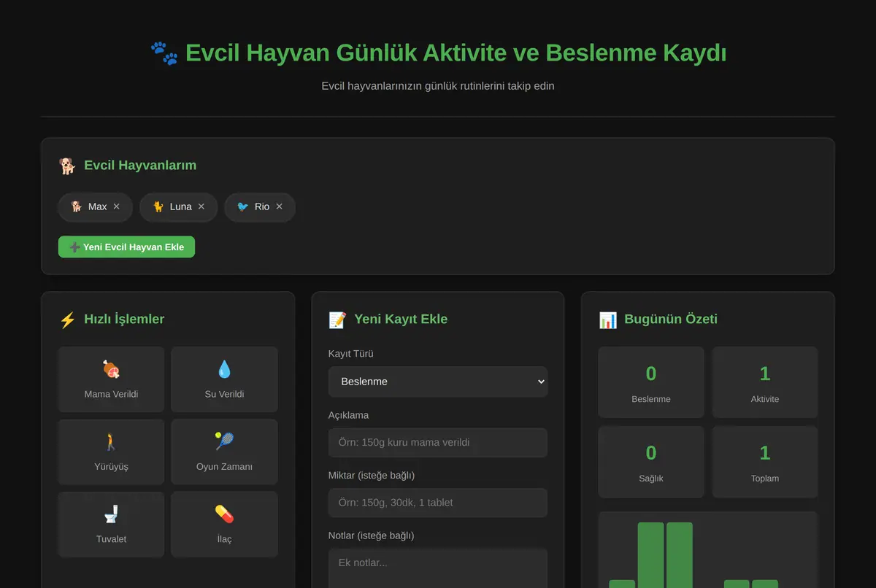The image size is (876, 588).
Task: Click the Aktivite summary card
Action: (x=765, y=382)
